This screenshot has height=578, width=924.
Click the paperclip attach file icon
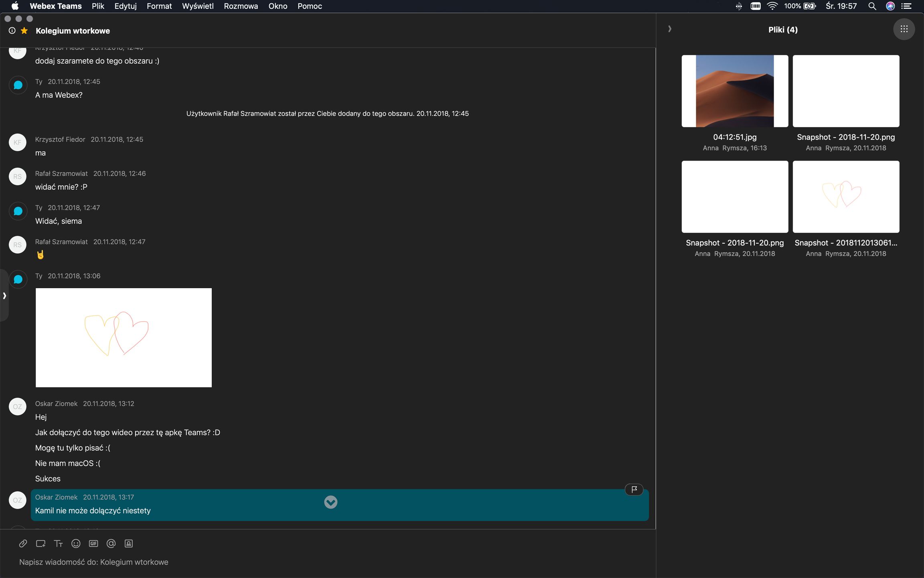click(x=23, y=543)
